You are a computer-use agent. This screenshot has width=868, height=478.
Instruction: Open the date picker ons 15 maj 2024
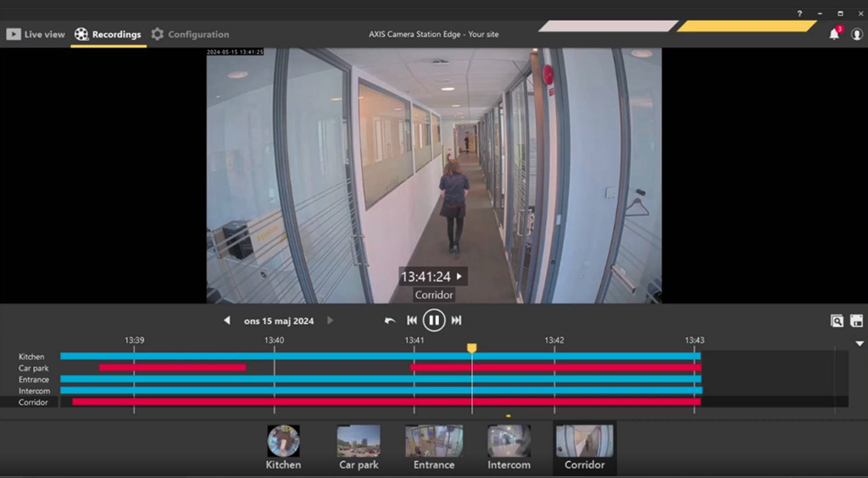(278, 320)
